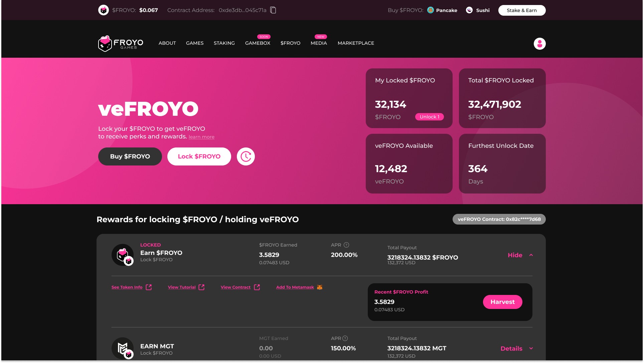The width and height of the screenshot is (644, 363).
Task: Open the user profile avatar icon
Action: tap(539, 44)
